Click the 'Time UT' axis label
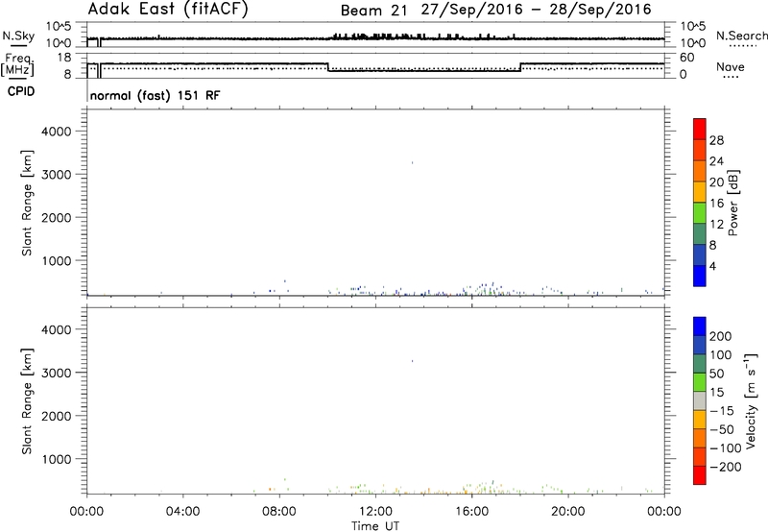 (374, 526)
